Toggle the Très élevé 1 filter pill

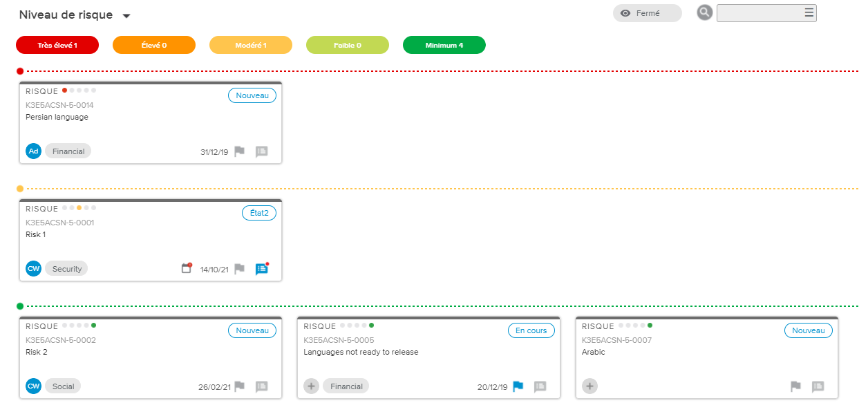[x=57, y=45]
